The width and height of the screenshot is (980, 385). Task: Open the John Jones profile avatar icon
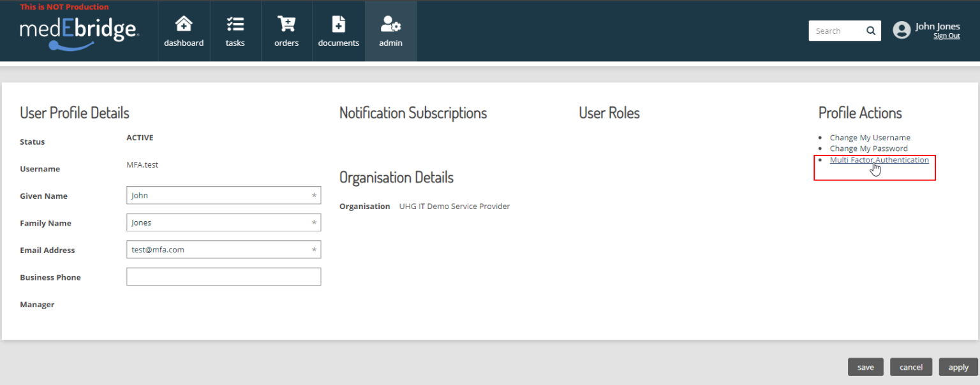(902, 29)
